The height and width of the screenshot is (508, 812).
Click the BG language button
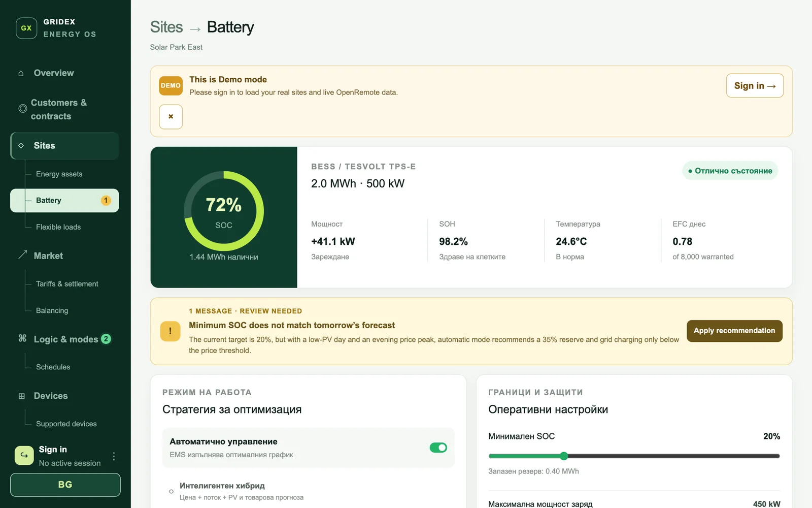(65, 485)
